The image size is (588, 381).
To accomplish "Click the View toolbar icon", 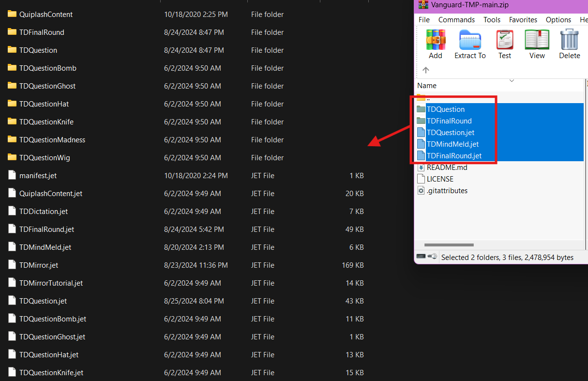I will point(537,40).
